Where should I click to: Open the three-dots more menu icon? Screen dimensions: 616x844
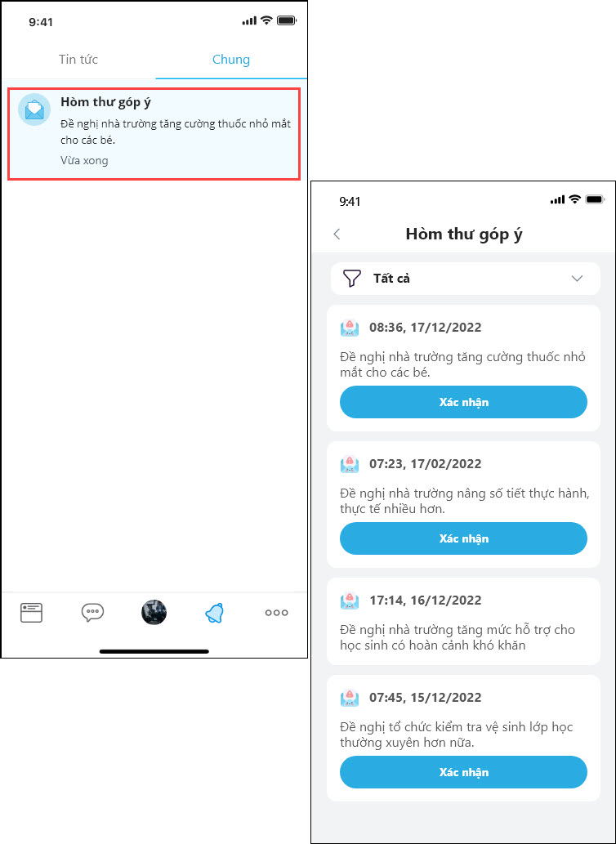[x=276, y=613]
